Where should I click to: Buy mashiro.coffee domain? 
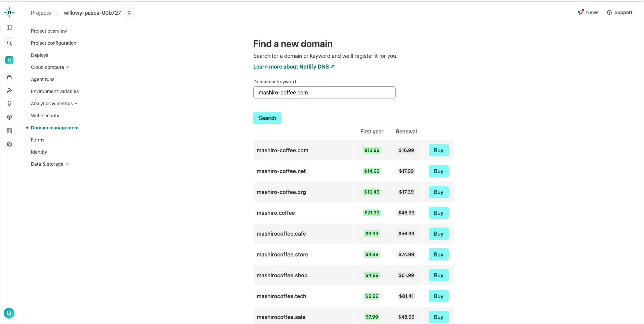click(438, 213)
